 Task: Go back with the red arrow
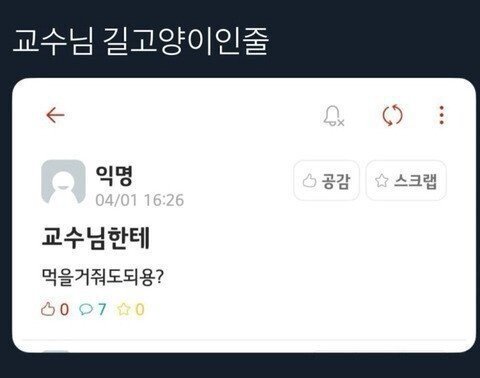tap(55, 115)
